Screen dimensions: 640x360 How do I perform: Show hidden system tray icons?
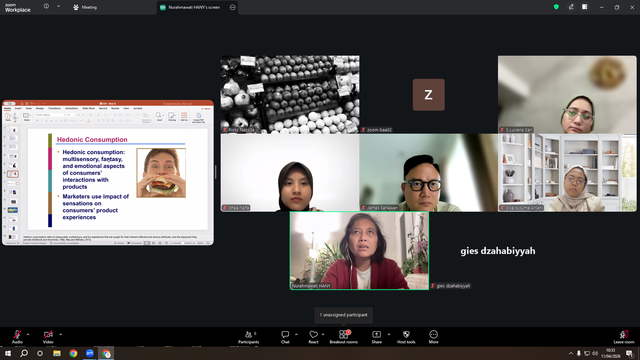(571, 353)
